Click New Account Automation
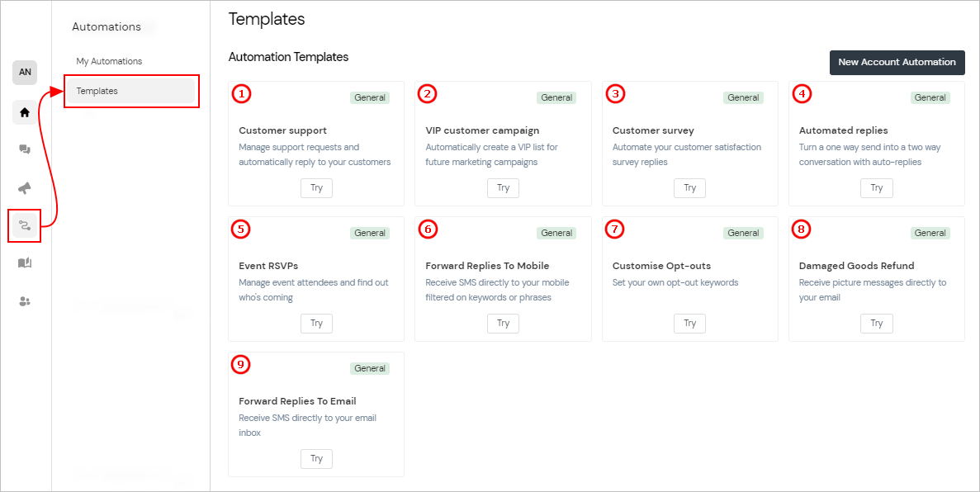 click(x=897, y=62)
